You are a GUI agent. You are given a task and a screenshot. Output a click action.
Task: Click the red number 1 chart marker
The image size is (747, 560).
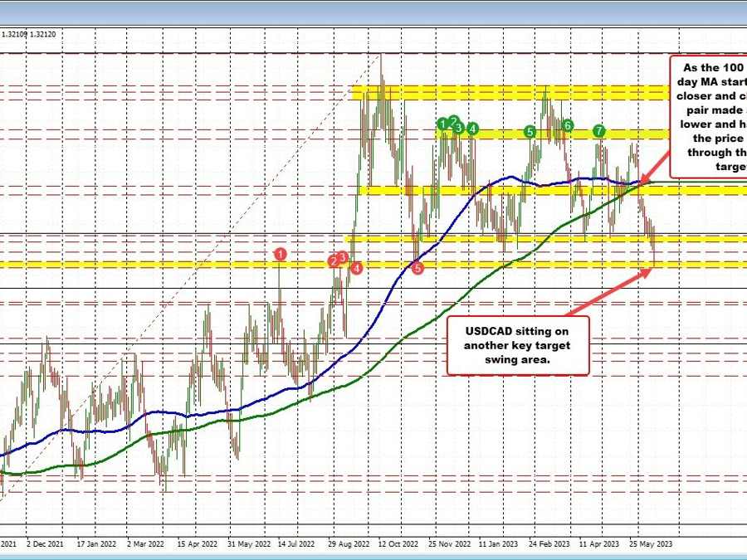(281, 255)
